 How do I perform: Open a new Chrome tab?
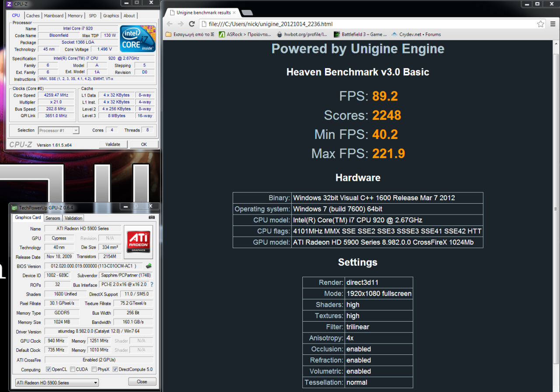tap(247, 13)
